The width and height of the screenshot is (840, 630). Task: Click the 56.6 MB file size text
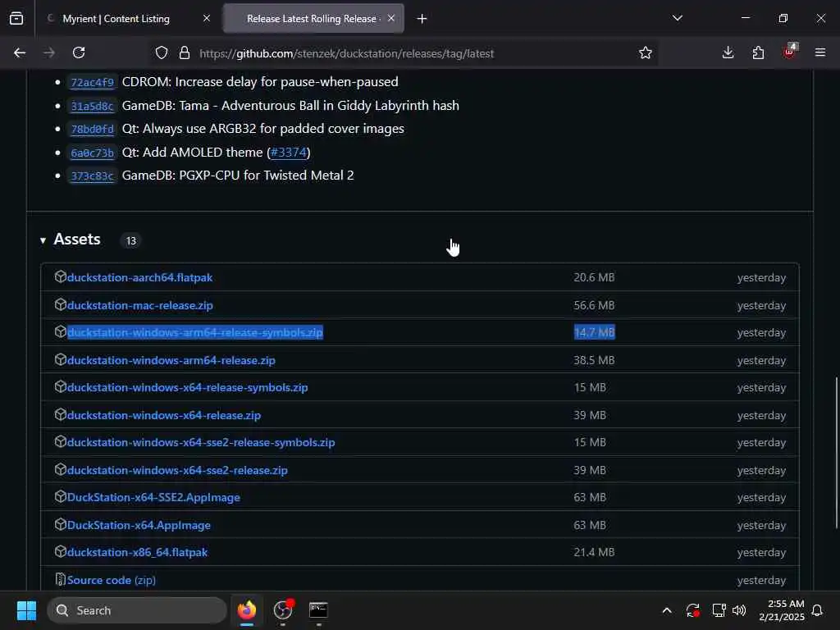pyautogui.click(x=594, y=305)
